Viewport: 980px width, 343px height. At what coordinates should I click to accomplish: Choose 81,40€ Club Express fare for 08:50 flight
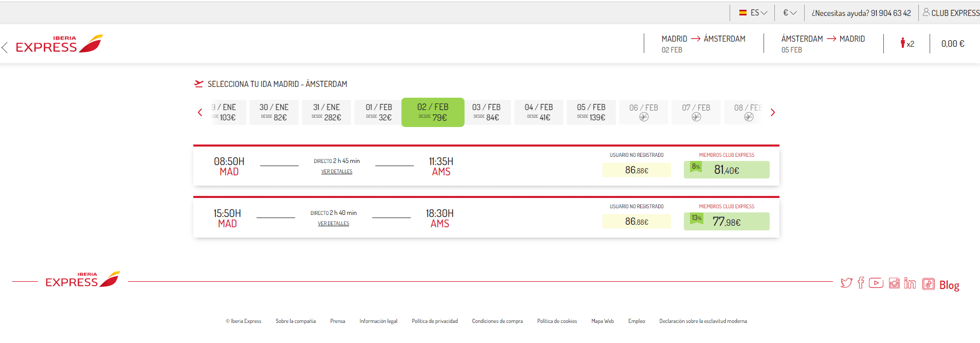pos(727,170)
